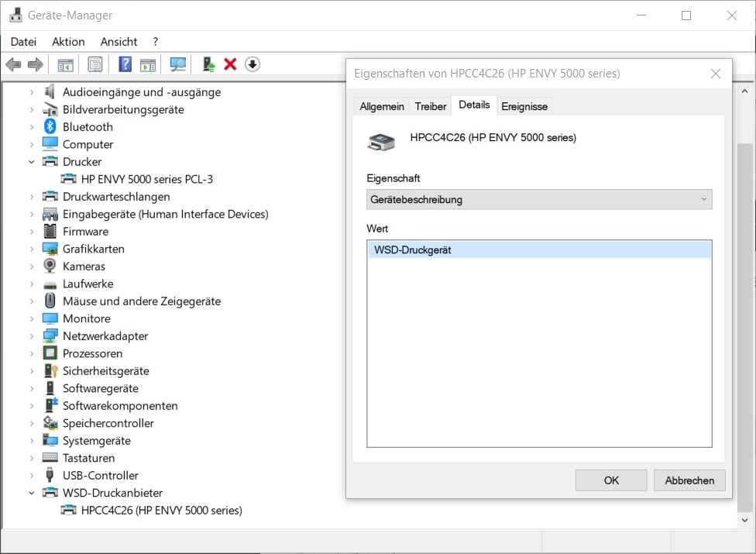Maximize the Geräte-Manager window

(x=686, y=15)
